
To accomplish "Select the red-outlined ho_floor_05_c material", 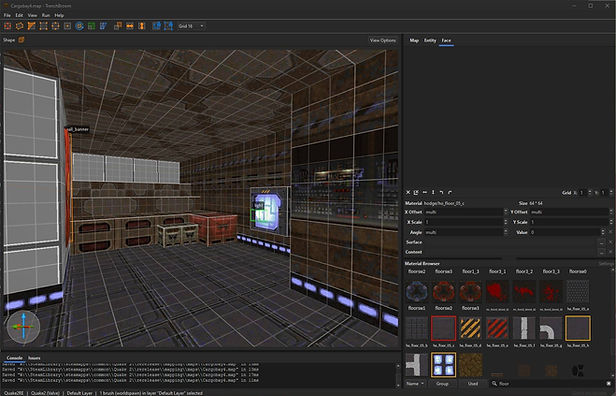I will pos(444,328).
